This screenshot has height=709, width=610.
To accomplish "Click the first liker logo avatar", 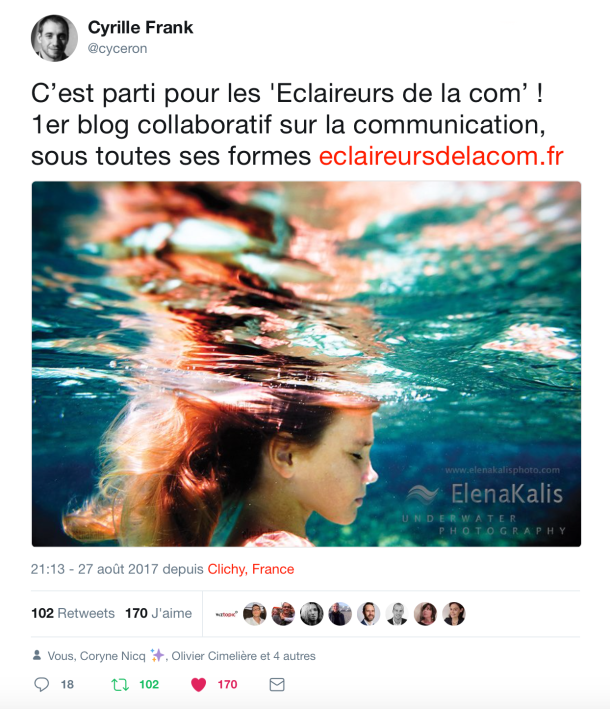I will (227, 614).
